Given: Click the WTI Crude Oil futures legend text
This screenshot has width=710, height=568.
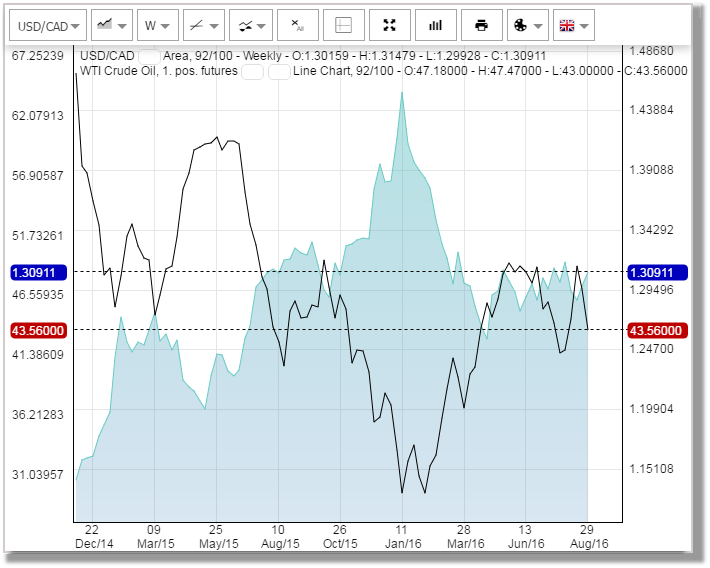Looking at the screenshot, I should pyautogui.click(x=158, y=72).
